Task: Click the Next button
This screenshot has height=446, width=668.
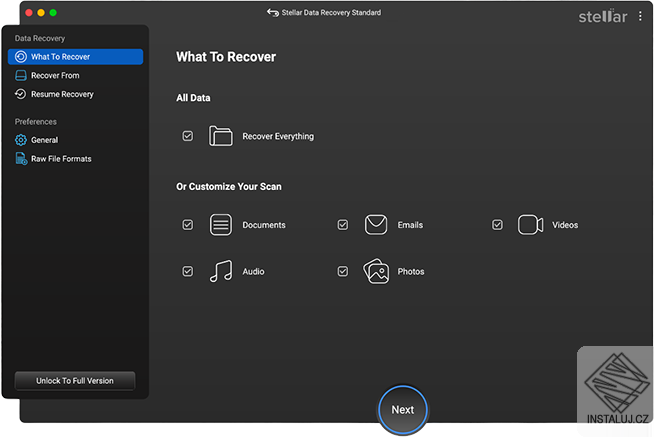Action: [403, 410]
